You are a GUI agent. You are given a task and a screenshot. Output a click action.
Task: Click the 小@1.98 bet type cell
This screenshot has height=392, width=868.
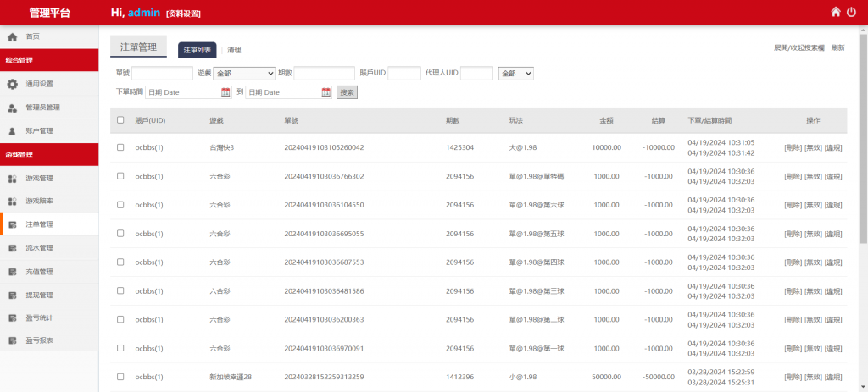523,377
